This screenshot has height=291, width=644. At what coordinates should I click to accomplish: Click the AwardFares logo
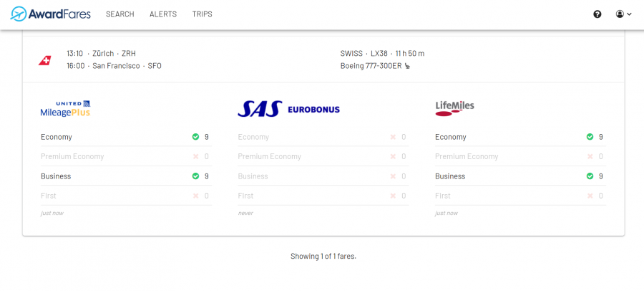[51, 14]
